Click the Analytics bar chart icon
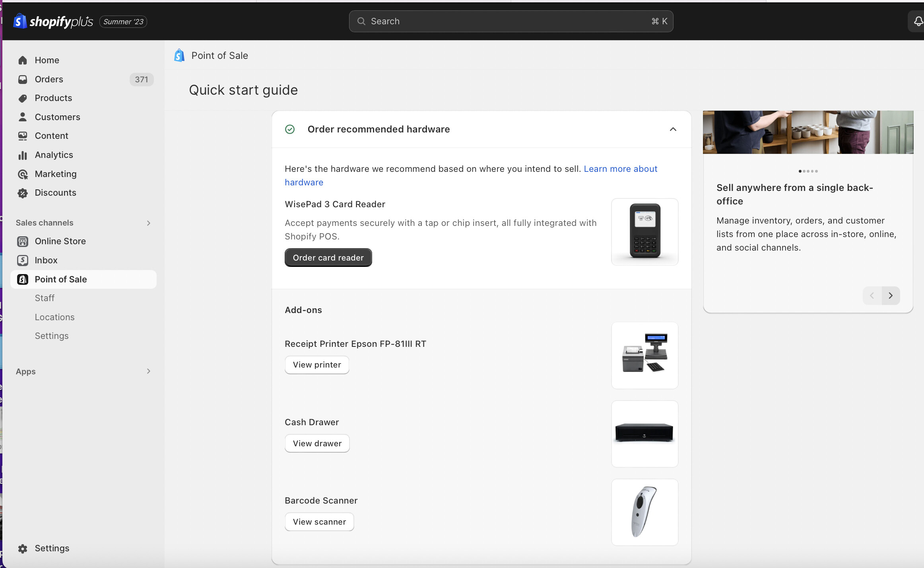The image size is (924, 568). (x=23, y=155)
